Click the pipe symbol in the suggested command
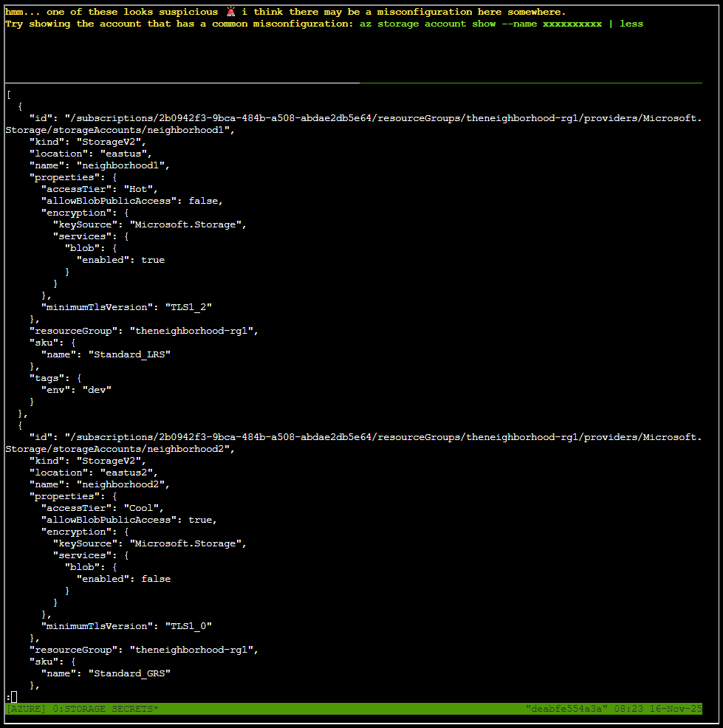Screen dimensions: 723x728 click(x=613, y=23)
